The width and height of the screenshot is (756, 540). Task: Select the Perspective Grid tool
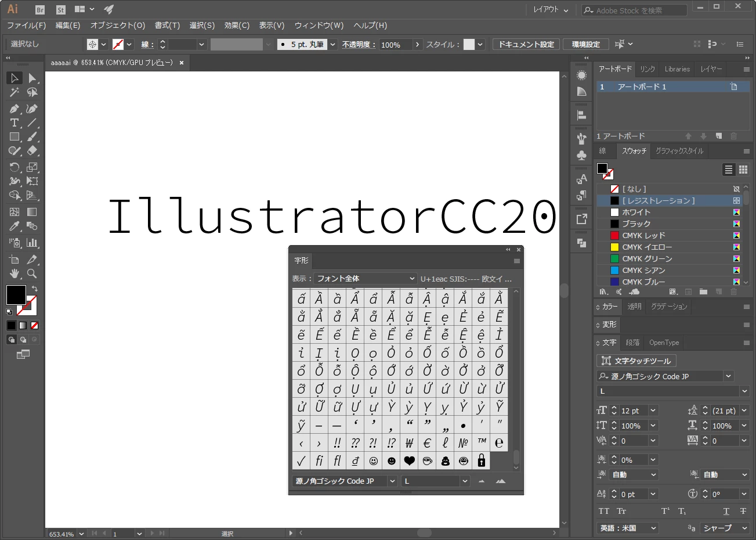pyautogui.click(x=32, y=195)
